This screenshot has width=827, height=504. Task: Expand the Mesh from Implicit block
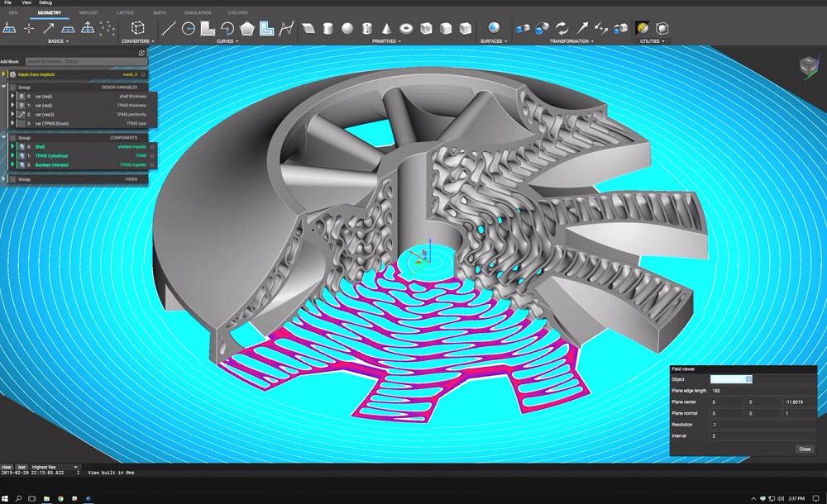[x=4, y=74]
